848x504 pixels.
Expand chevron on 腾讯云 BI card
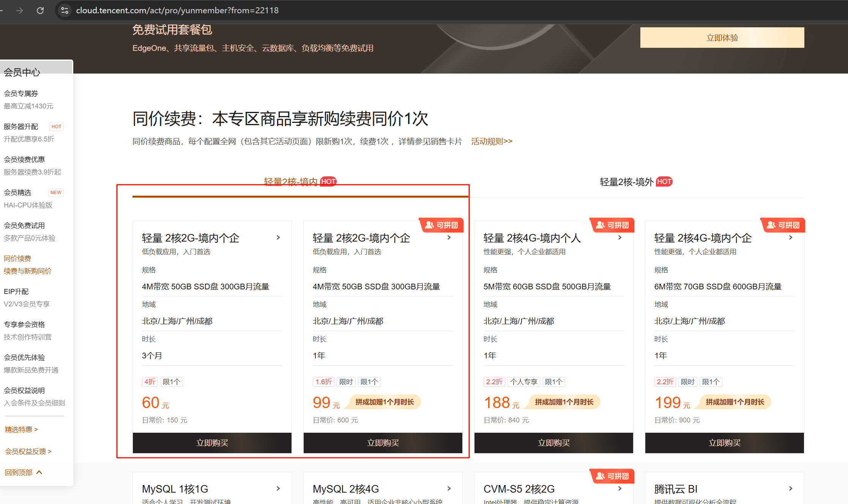(791, 488)
